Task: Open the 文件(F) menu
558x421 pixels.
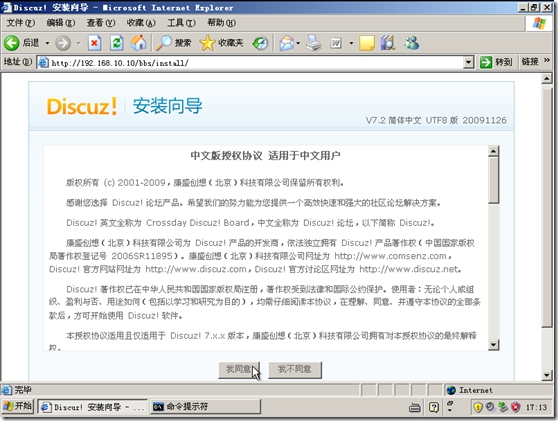Action: point(21,23)
